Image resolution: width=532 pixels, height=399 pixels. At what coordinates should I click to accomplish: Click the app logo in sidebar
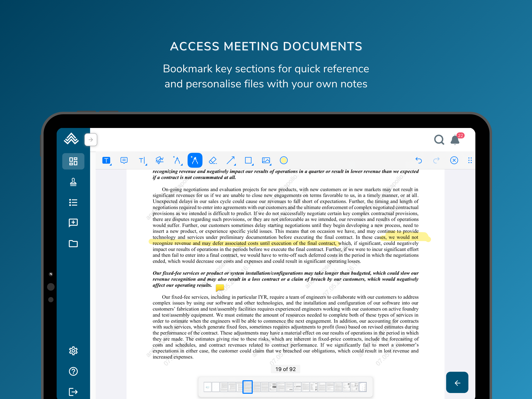(x=71, y=139)
